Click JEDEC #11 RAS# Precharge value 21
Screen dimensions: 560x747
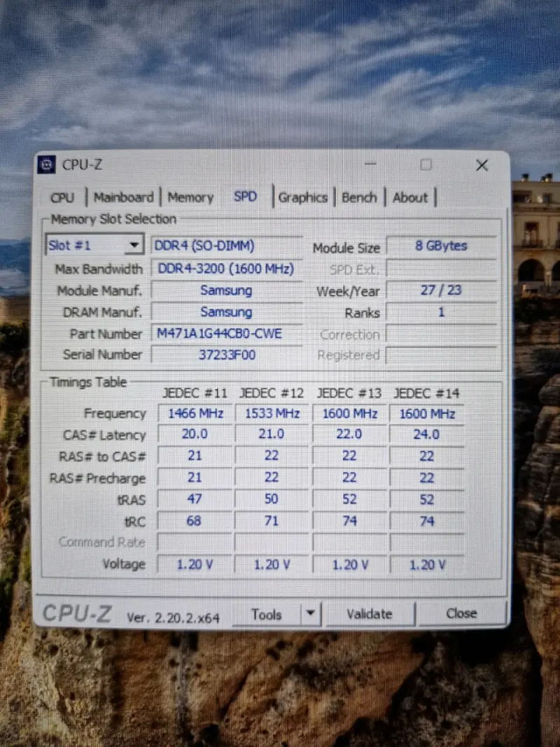pos(195,478)
